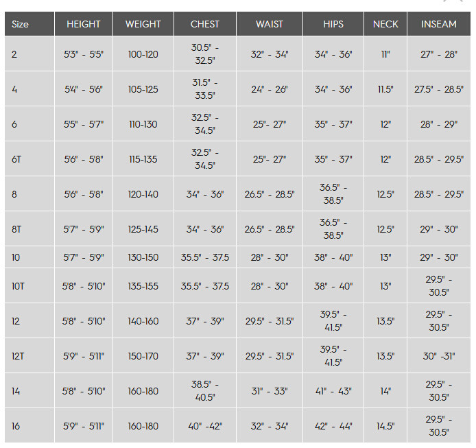The image size is (476, 448).
Task: Select the 30" - 31" inseam cell
Action: coord(439,356)
